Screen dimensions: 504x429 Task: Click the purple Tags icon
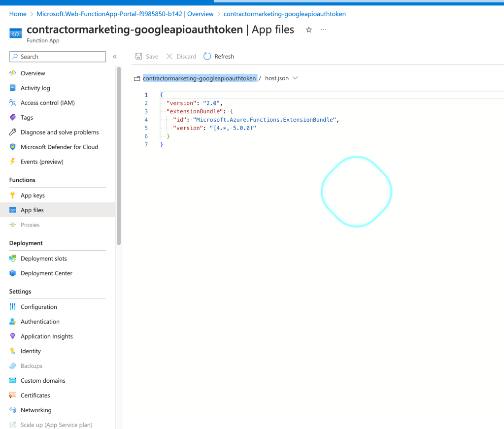12,117
